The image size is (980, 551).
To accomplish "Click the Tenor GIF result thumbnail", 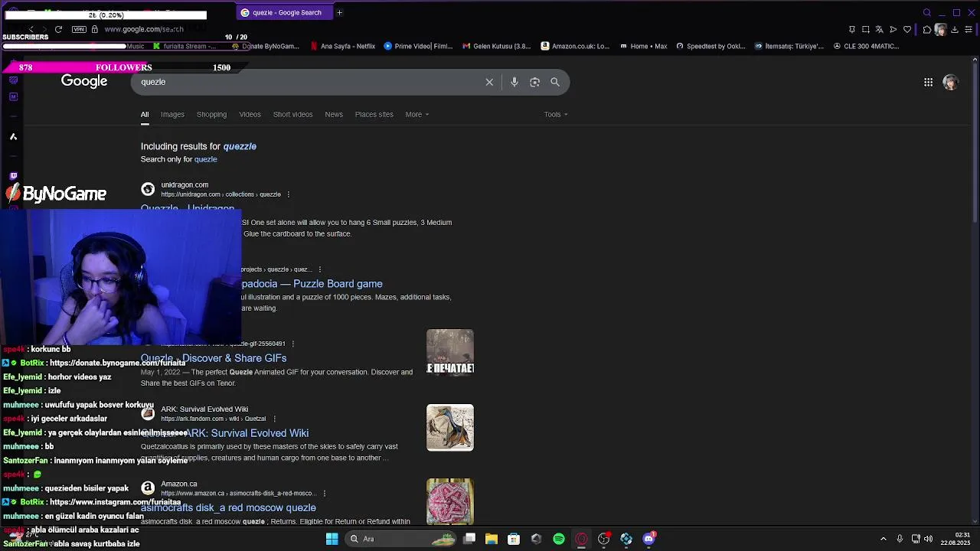I will [x=450, y=352].
